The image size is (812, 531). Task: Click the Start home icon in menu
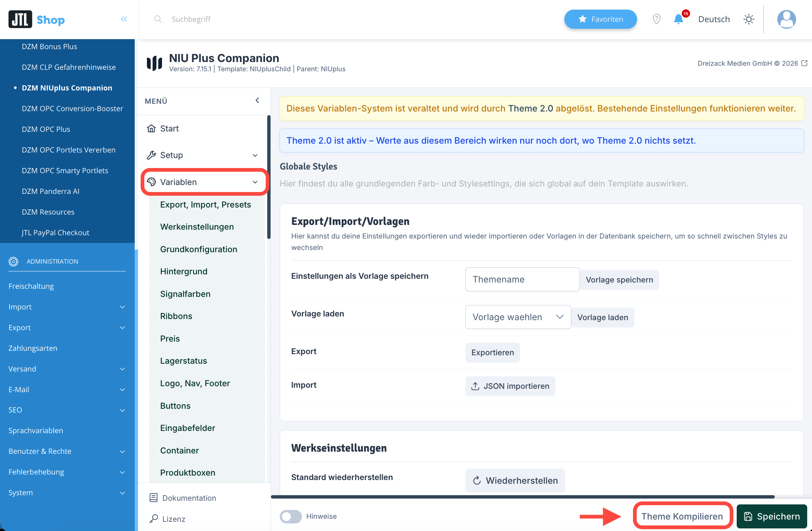[151, 129]
